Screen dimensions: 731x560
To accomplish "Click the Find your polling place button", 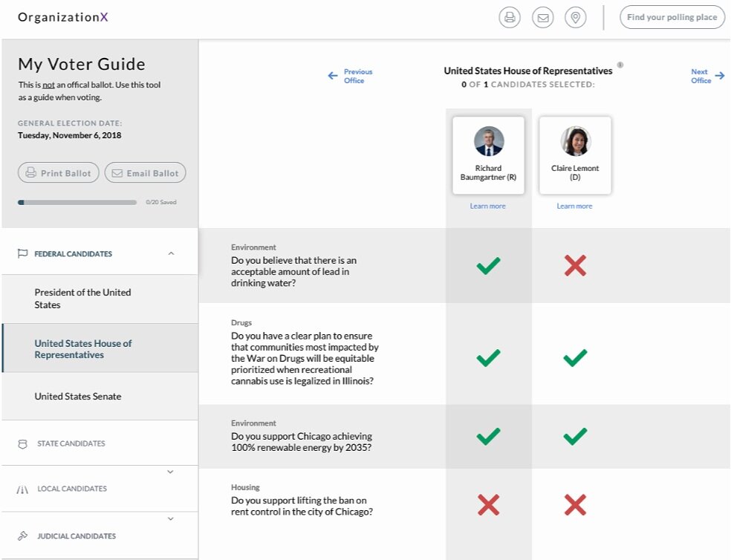I will click(x=672, y=16).
